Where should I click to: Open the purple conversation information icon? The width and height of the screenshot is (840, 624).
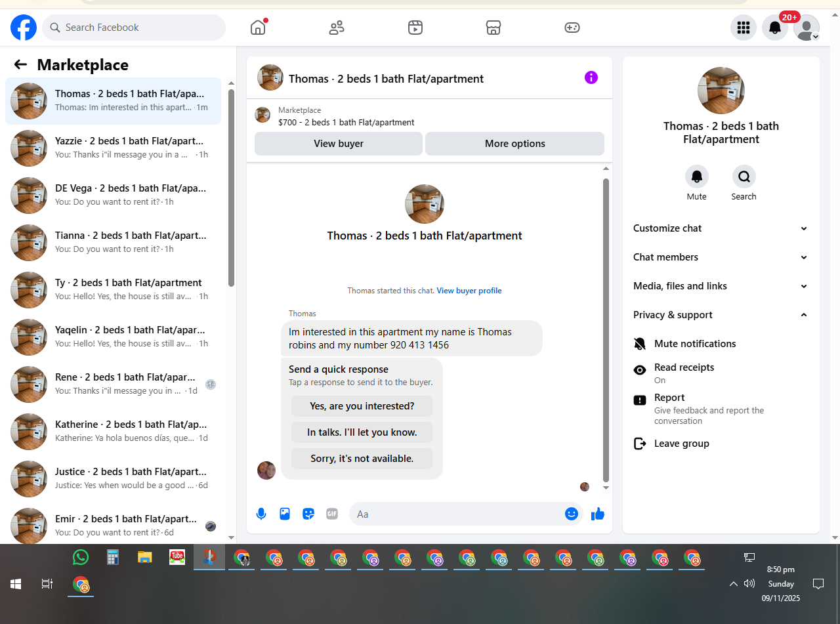pos(591,77)
